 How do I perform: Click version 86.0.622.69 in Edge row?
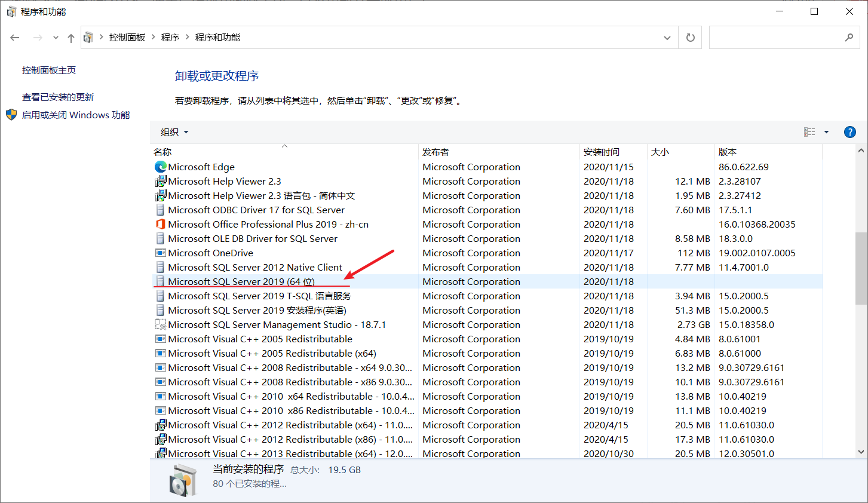click(744, 167)
